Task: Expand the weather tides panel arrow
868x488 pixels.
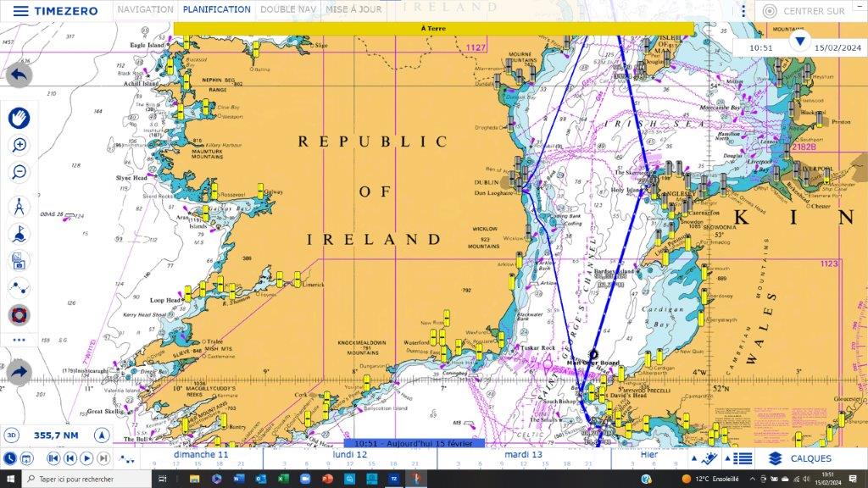Action: (x=694, y=458)
